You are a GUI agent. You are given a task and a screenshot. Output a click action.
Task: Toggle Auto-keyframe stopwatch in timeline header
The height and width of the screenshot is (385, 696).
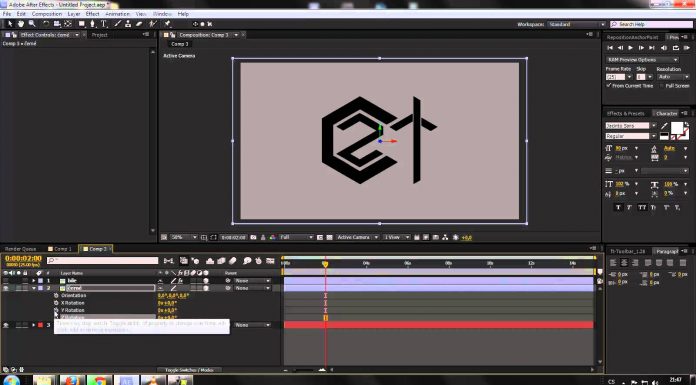tap(258, 261)
